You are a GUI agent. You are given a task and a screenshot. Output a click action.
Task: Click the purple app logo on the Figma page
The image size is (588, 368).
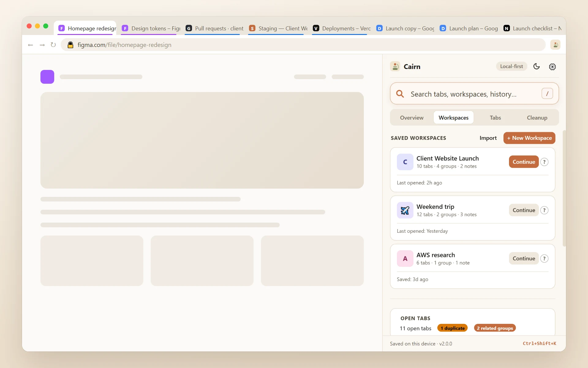coord(47,77)
